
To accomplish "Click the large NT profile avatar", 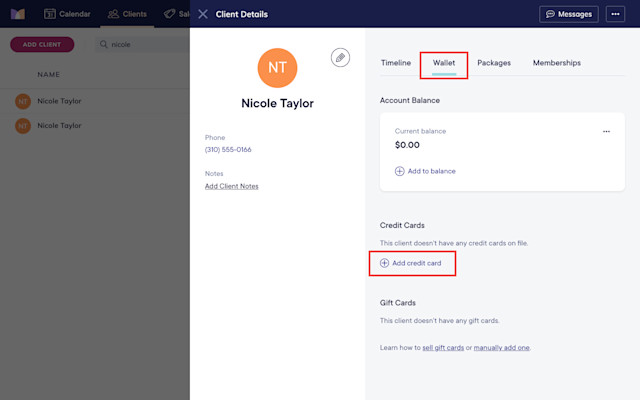I will (x=278, y=68).
